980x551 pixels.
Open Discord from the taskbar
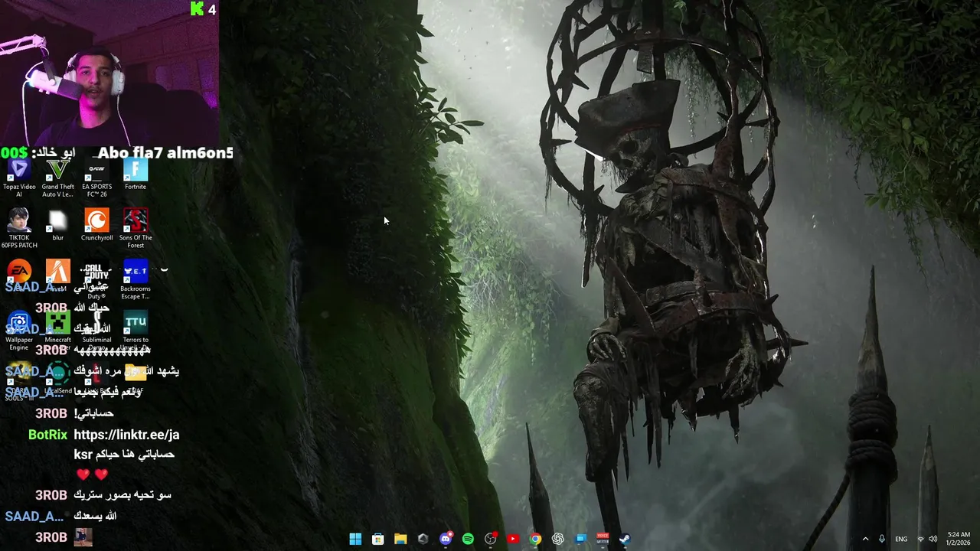point(446,539)
